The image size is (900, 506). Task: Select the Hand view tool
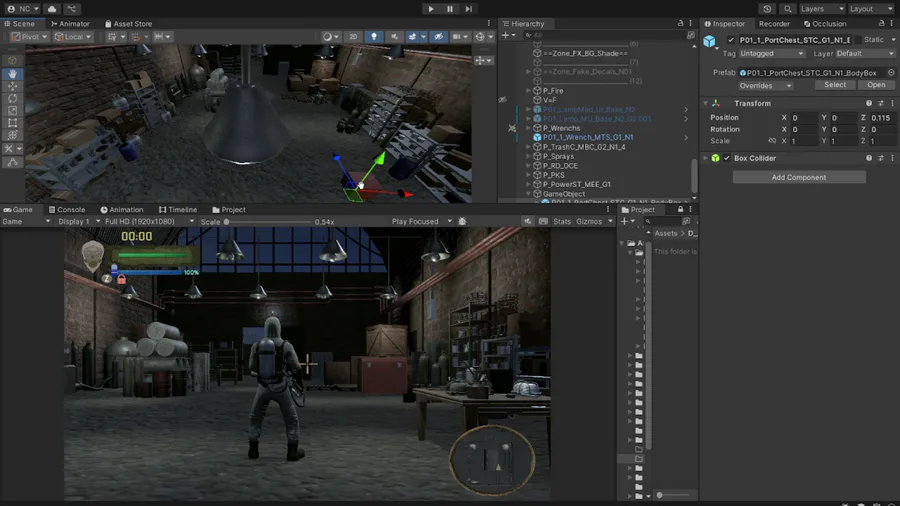(x=12, y=73)
